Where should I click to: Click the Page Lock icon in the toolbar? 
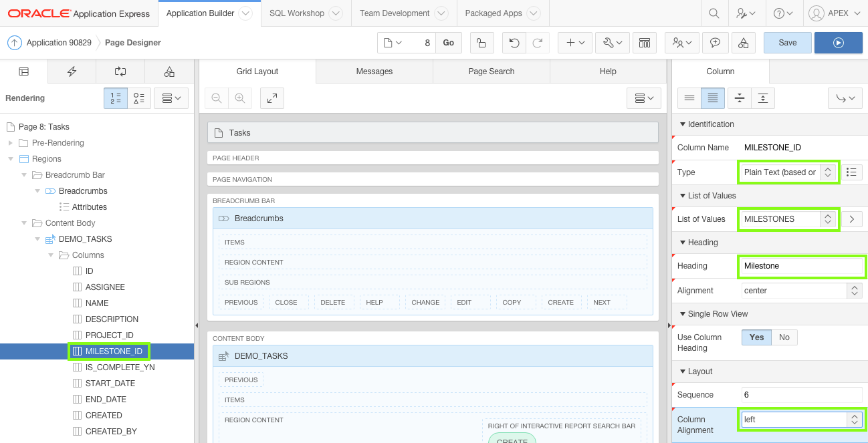point(481,42)
